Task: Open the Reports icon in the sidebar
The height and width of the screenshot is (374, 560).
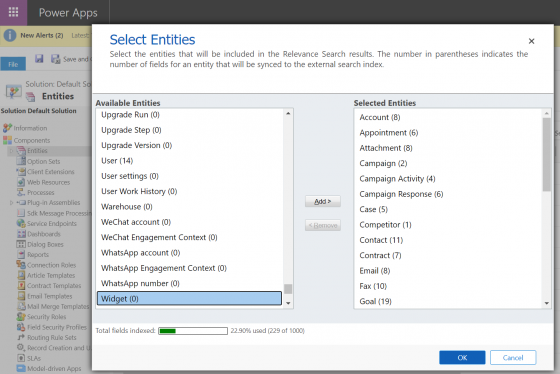Action: 21,254
